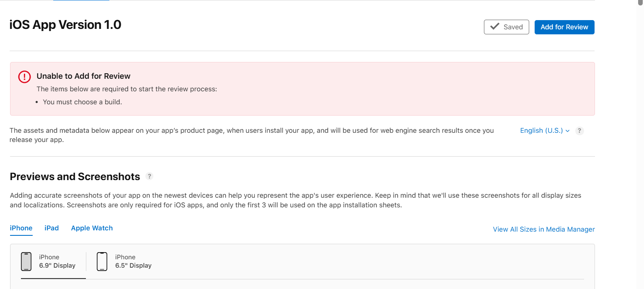Viewport: 644px width, 289px height.
Task: Click the Unable to Add for Review title
Action: [83, 76]
